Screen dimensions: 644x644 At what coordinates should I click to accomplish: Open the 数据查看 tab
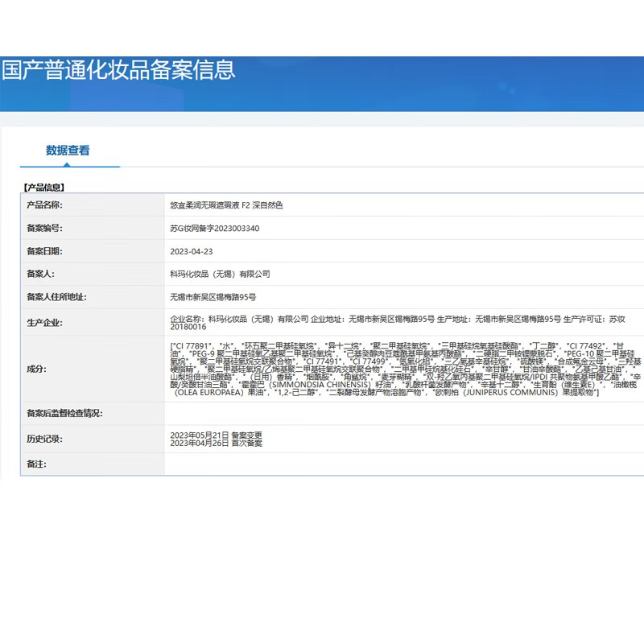point(68,150)
